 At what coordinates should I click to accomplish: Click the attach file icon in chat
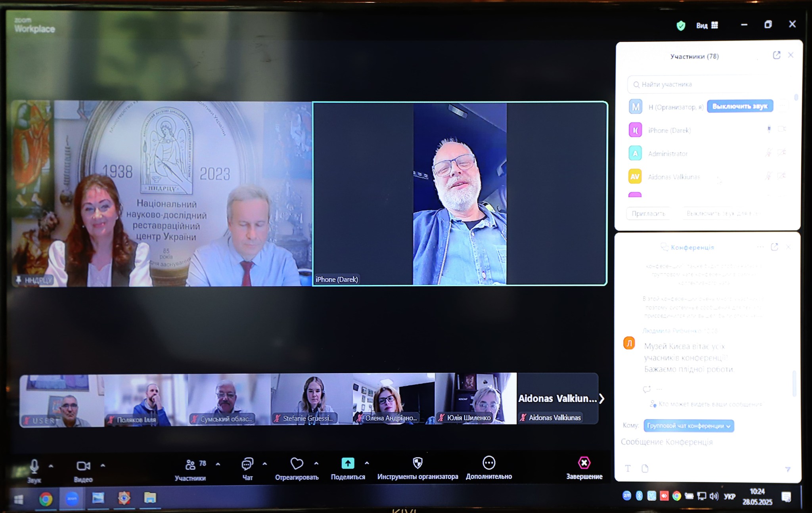(645, 469)
